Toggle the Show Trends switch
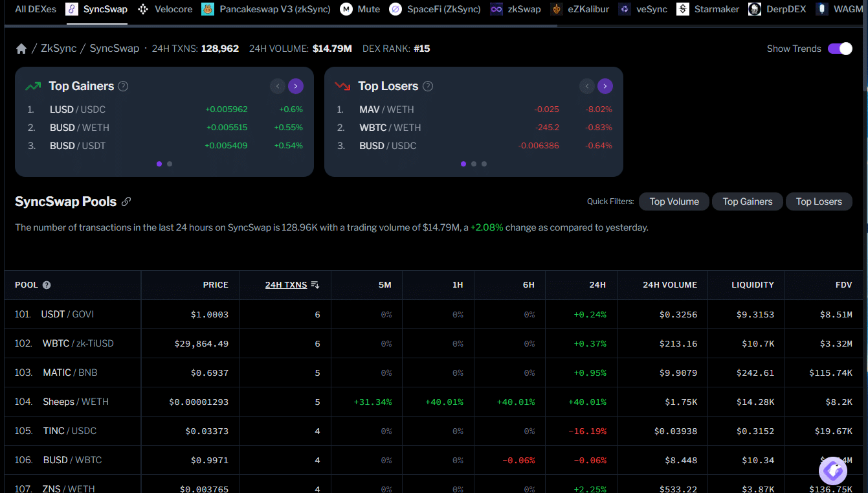This screenshot has height=493, width=868. tap(840, 49)
